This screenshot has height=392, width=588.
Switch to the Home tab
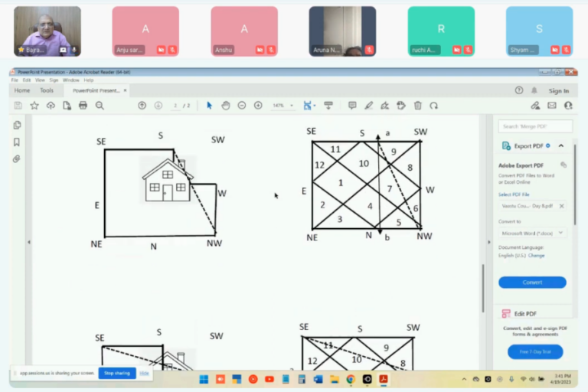pyautogui.click(x=22, y=90)
